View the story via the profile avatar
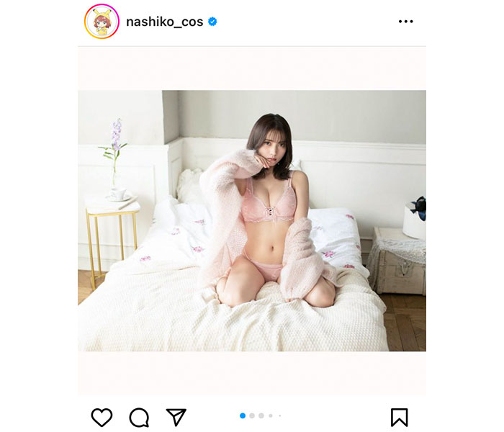Viewport: 504px width, 432px height. (x=102, y=22)
